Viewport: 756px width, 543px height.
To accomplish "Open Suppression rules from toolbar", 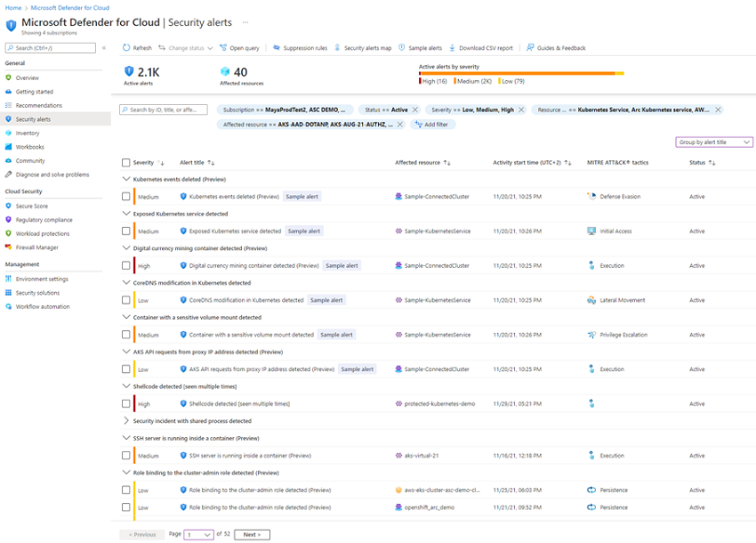I will pyautogui.click(x=300, y=48).
